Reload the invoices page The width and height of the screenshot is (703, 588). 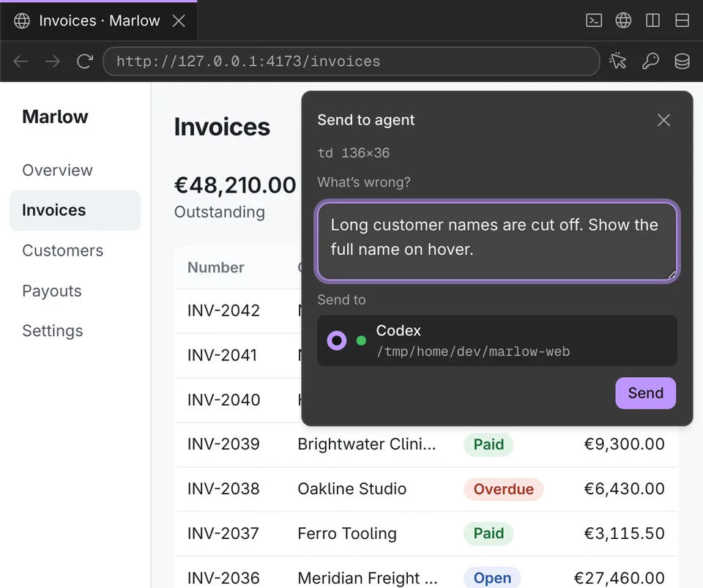point(85,62)
